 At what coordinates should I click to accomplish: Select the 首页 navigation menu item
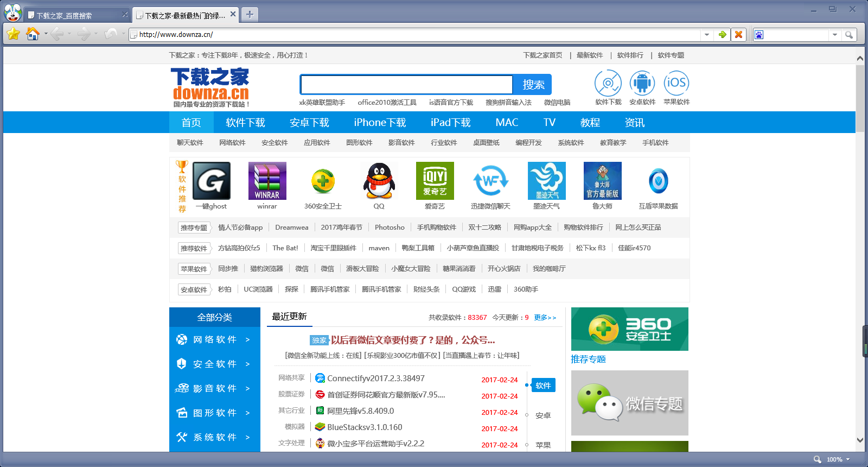pos(191,123)
